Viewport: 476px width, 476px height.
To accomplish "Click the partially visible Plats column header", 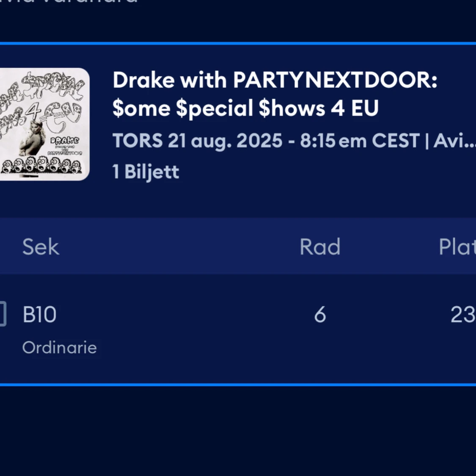I will [457, 246].
